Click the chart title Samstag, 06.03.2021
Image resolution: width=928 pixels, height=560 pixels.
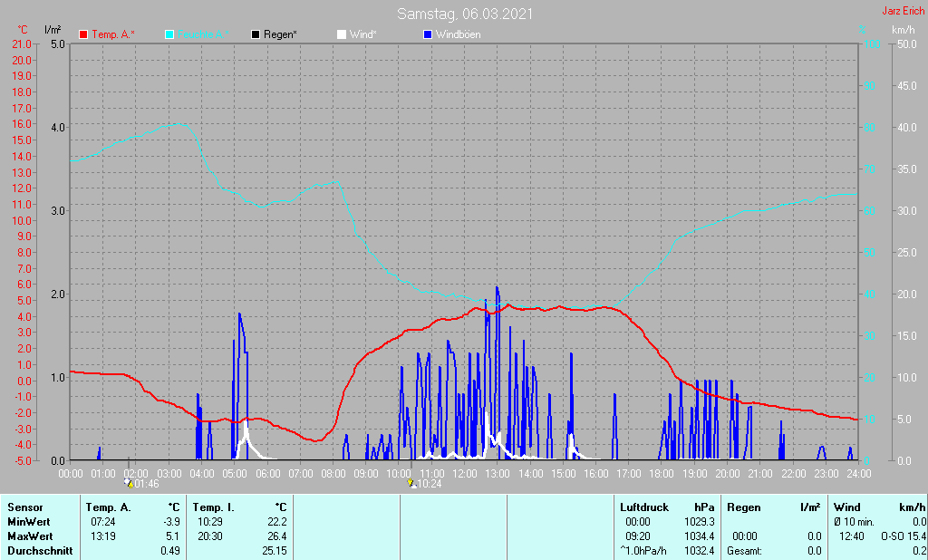pos(465,14)
